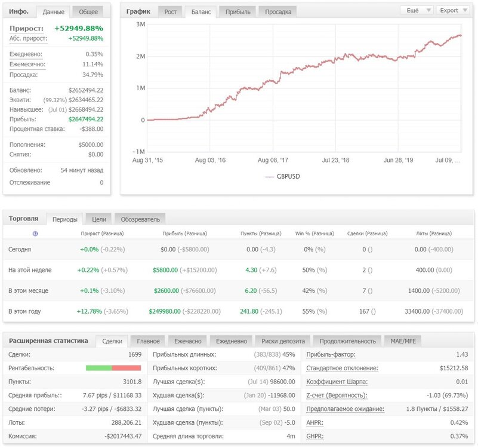This screenshot has width=478, height=448.
Task: Click the 1.43 profit factor value
Action: (462, 355)
